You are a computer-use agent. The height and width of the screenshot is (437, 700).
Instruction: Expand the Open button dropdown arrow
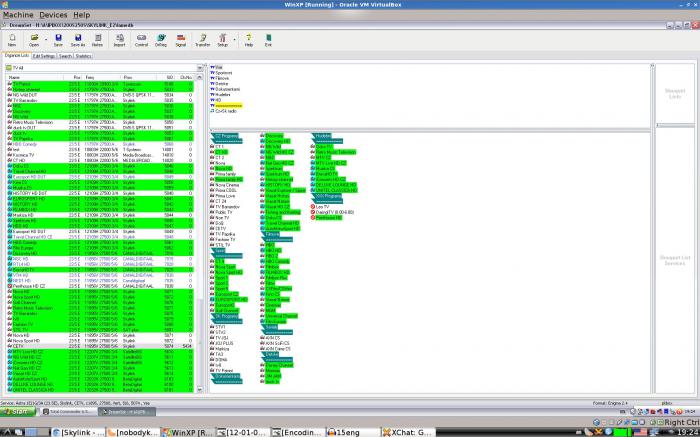(46, 39)
